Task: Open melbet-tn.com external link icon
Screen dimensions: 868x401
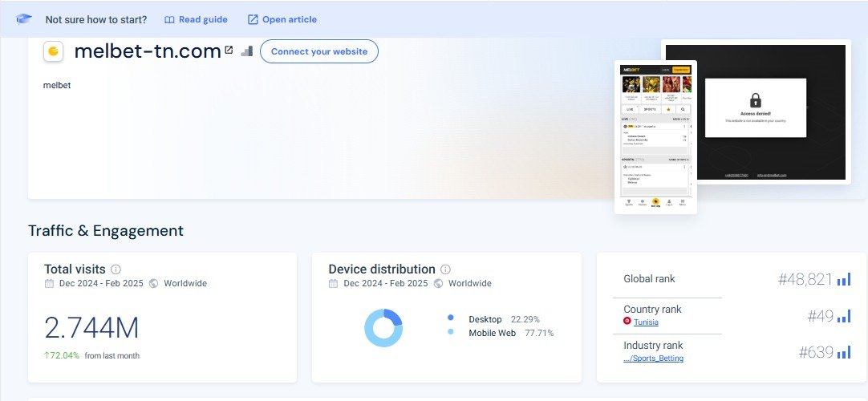Action: coord(229,51)
